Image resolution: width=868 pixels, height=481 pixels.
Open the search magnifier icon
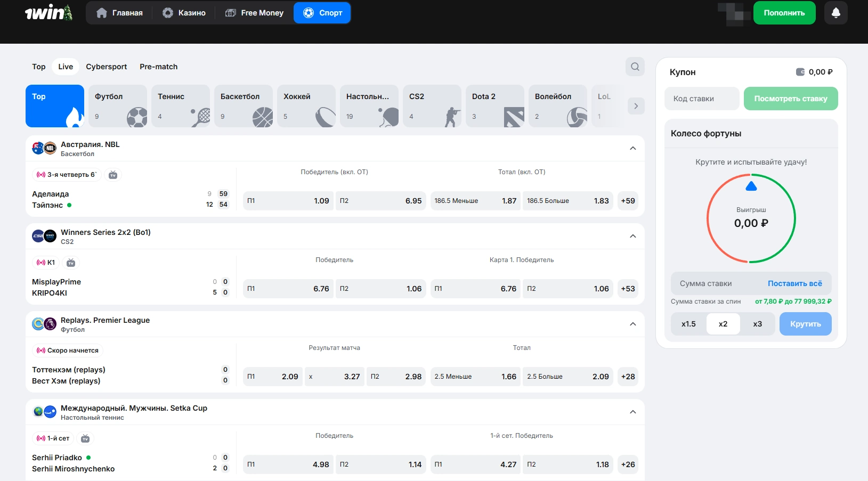coord(635,67)
